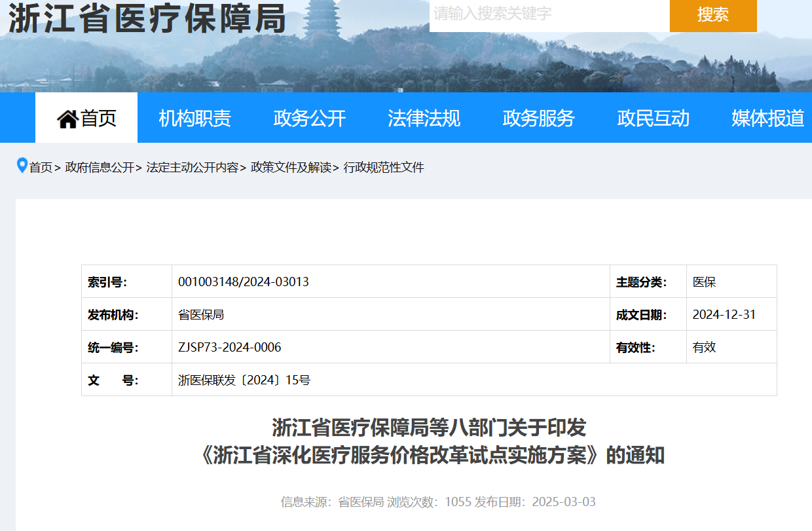Open the 政务公开 navigation tab

309,119
